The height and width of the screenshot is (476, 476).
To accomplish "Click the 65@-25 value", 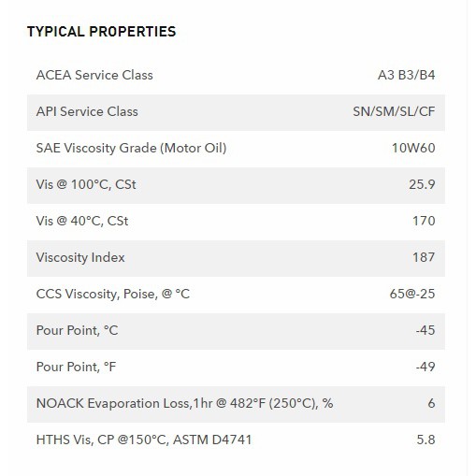I will pos(412,294).
